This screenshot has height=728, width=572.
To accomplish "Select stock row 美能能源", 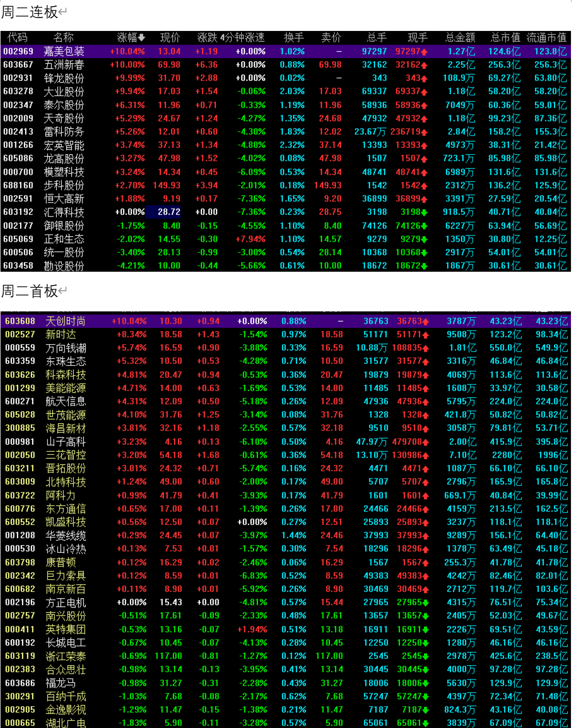I will pos(285,388).
